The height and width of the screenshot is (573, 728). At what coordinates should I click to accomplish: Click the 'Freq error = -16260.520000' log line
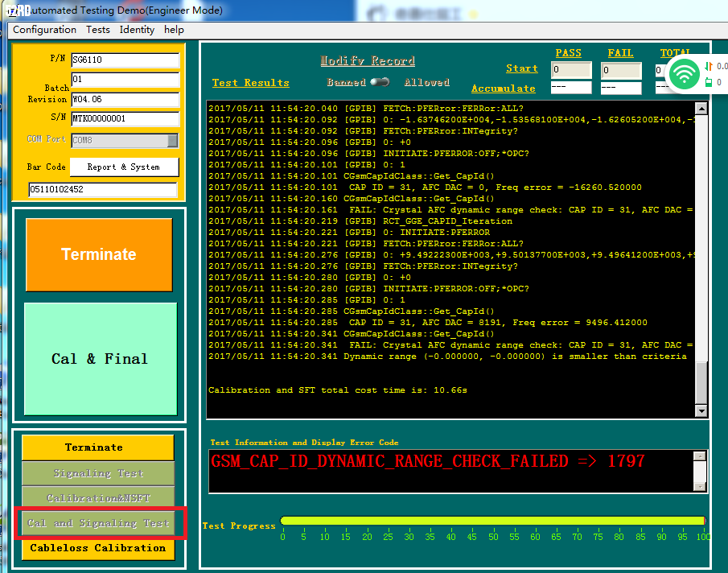click(x=425, y=188)
